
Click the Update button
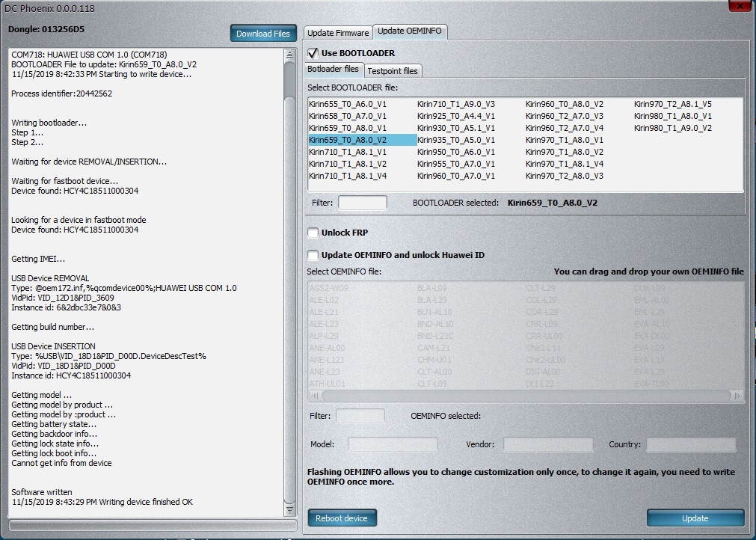[695, 518]
